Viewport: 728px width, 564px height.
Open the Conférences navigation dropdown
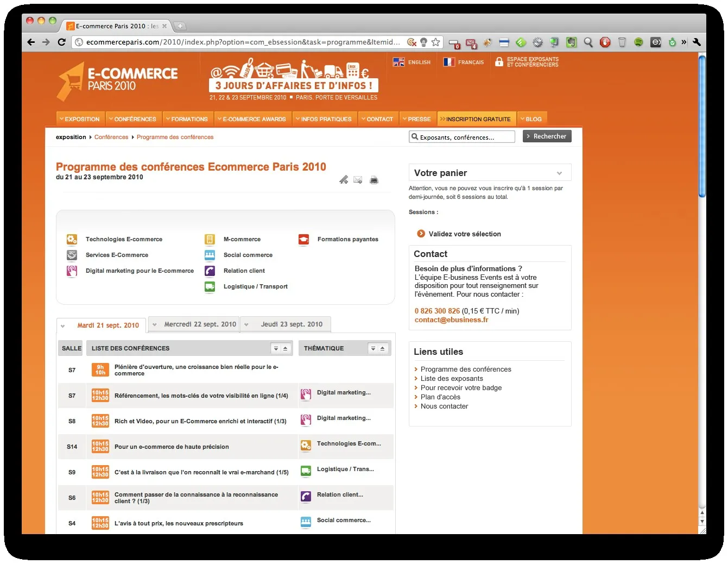click(x=132, y=119)
